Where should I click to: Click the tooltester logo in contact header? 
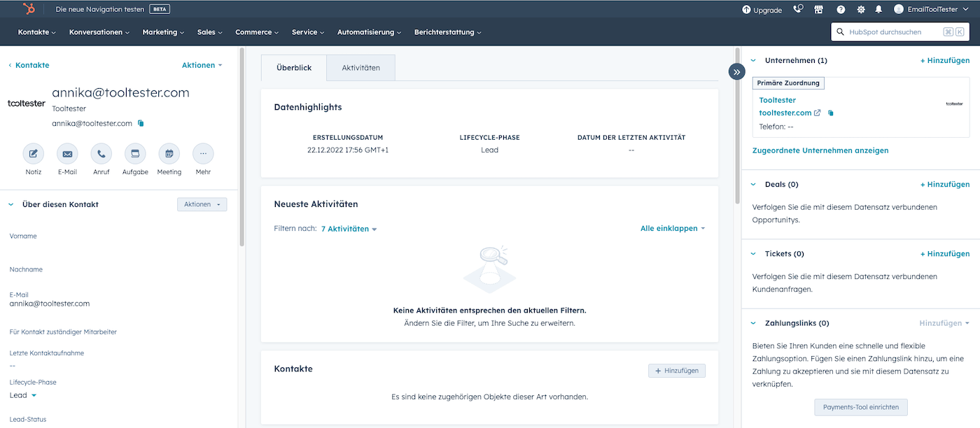[27, 103]
